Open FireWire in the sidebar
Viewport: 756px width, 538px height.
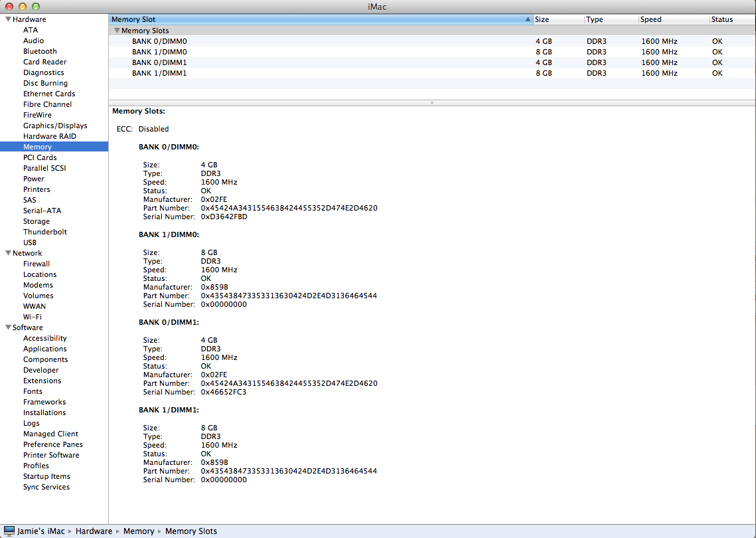(x=37, y=115)
